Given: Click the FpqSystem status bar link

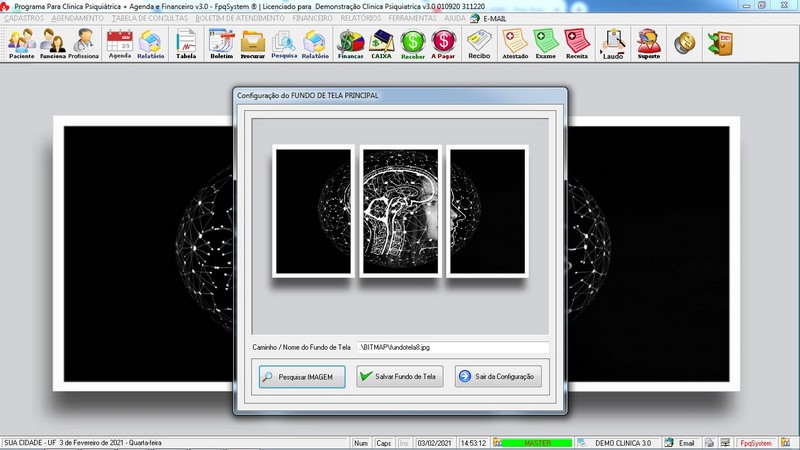Looking at the screenshot, I should [x=756, y=443].
